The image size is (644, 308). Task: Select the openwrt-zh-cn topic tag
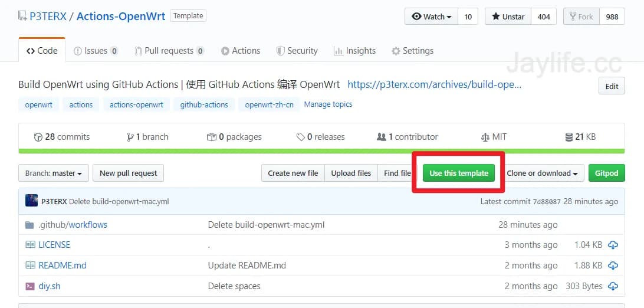[x=268, y=104]
